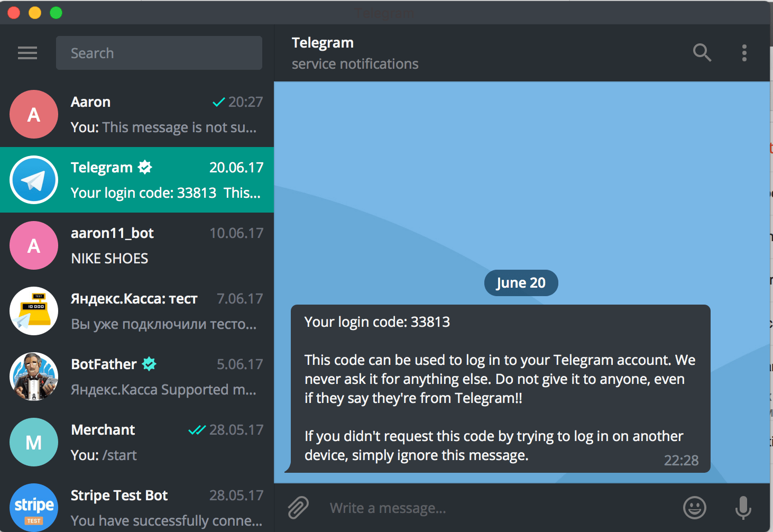Click the Search chats field
The width and height of the screenshot is (773, 532).
tap(159, 53)
